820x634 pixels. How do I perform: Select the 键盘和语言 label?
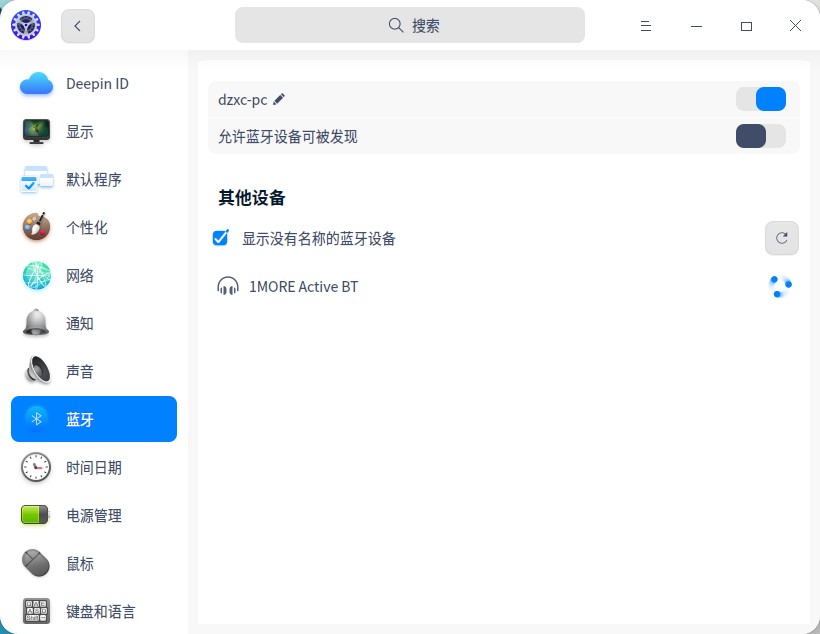click(101, 612)
